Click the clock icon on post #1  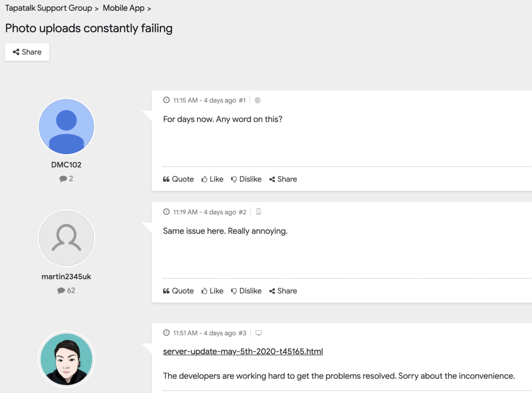coord(167,100)
